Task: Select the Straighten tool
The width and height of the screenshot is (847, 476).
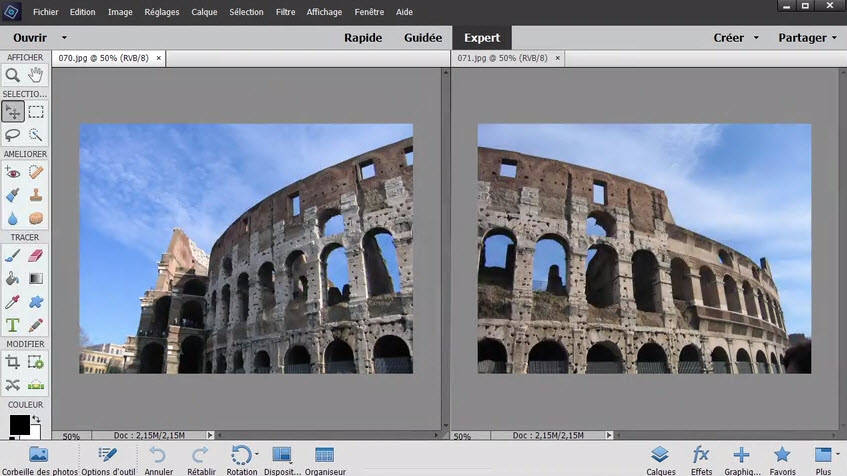Action: [x=36, y=385]
